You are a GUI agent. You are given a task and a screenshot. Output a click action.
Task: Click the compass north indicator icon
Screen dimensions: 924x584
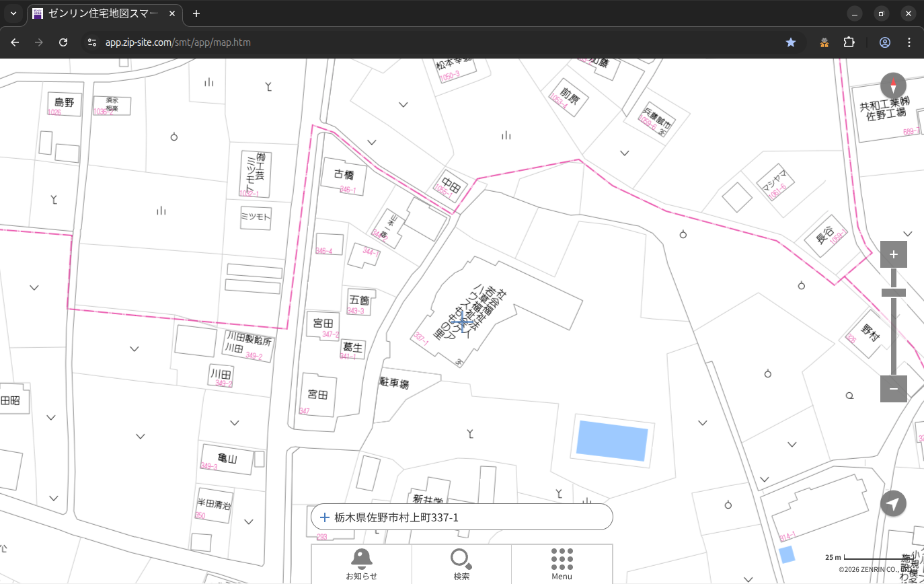(x=893, y=86)
